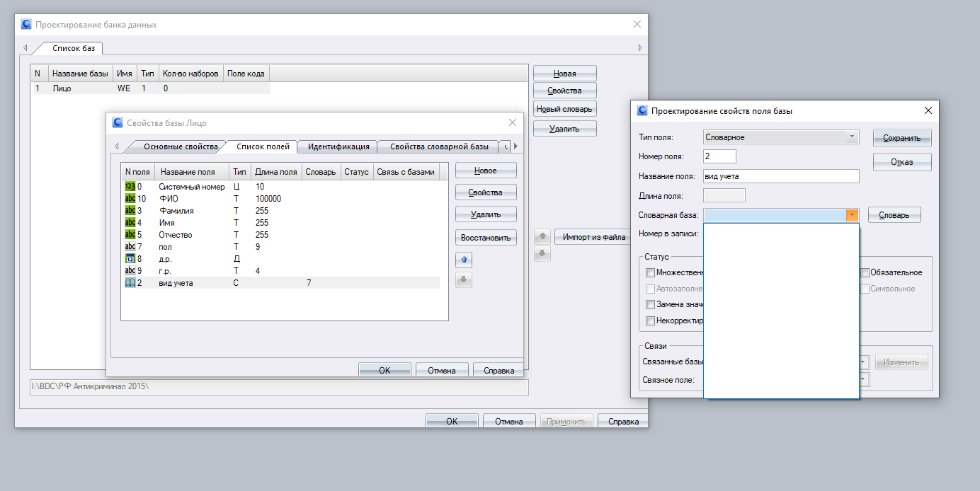
Task: Click the Отказ button
Action: coord(902,162)
